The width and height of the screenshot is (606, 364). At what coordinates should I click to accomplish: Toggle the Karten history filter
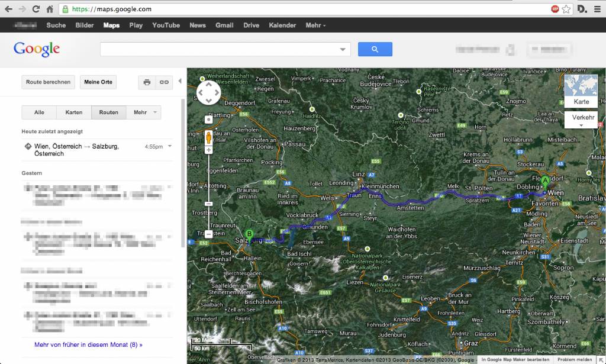[x=74, y=112]
